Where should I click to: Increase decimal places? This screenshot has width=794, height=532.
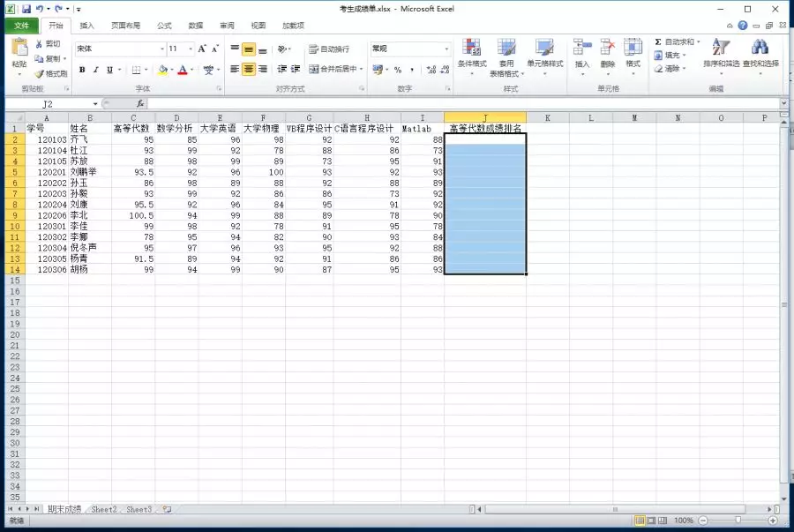click(431, 70)
